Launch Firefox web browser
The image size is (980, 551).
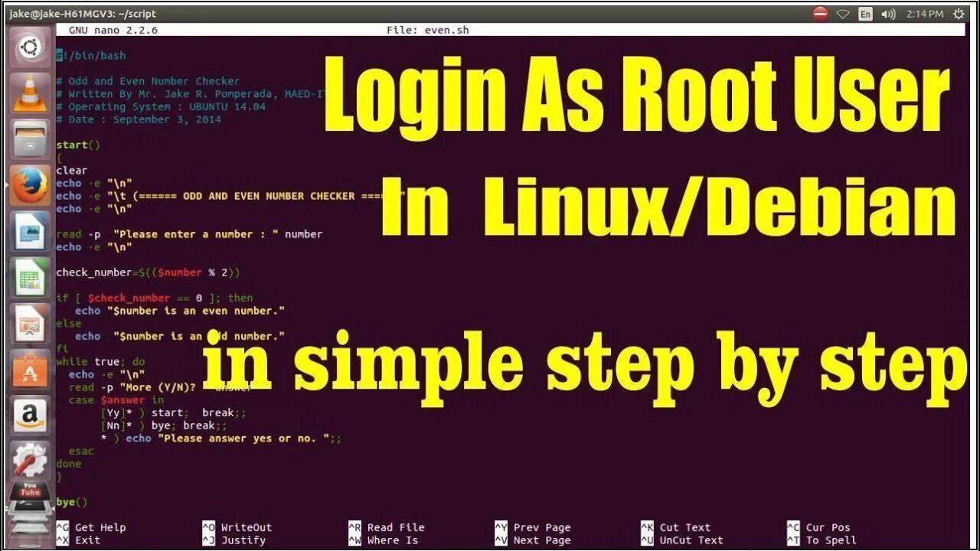pos(30,185)
